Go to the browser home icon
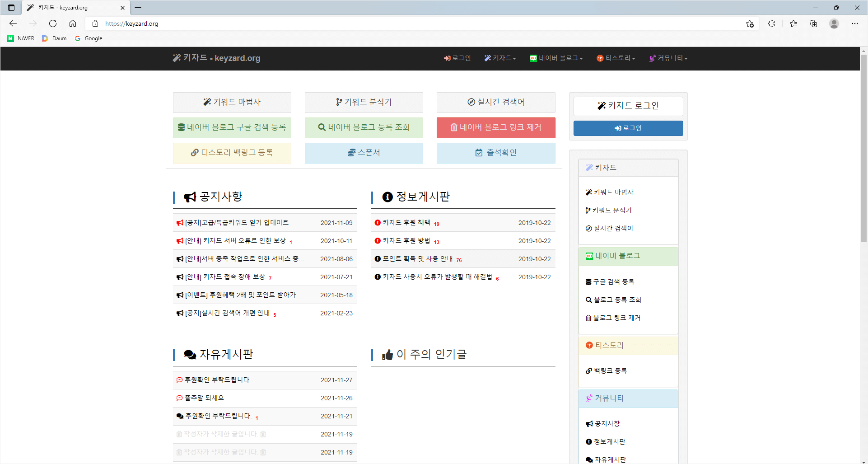 point(73,23)
